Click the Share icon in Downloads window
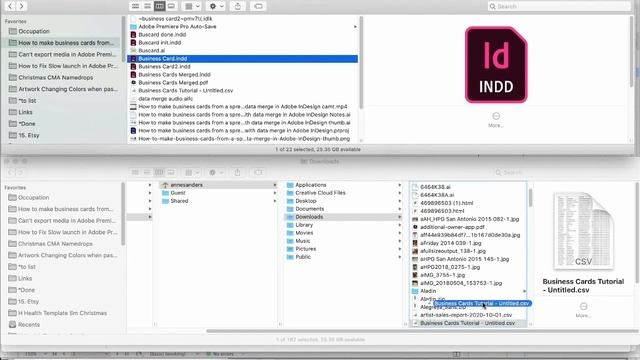This screenshot has height=360, width=640. point(237,172)
